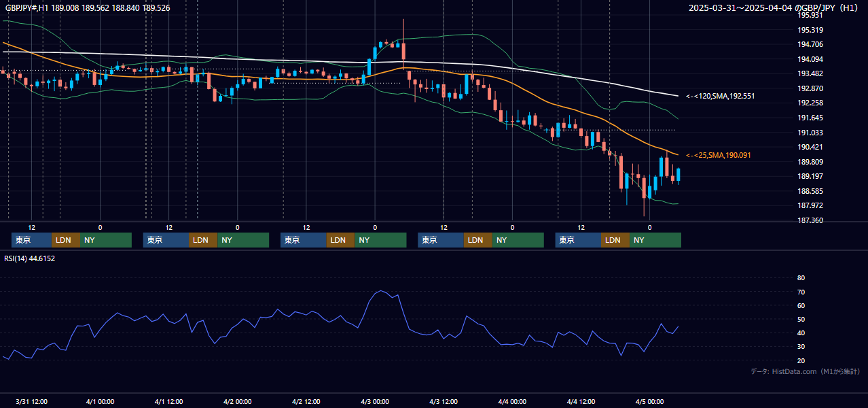This screenshot has height=408, width=868.
Task: Click price axis value 192.870
Action: click(x=810, y=88)
